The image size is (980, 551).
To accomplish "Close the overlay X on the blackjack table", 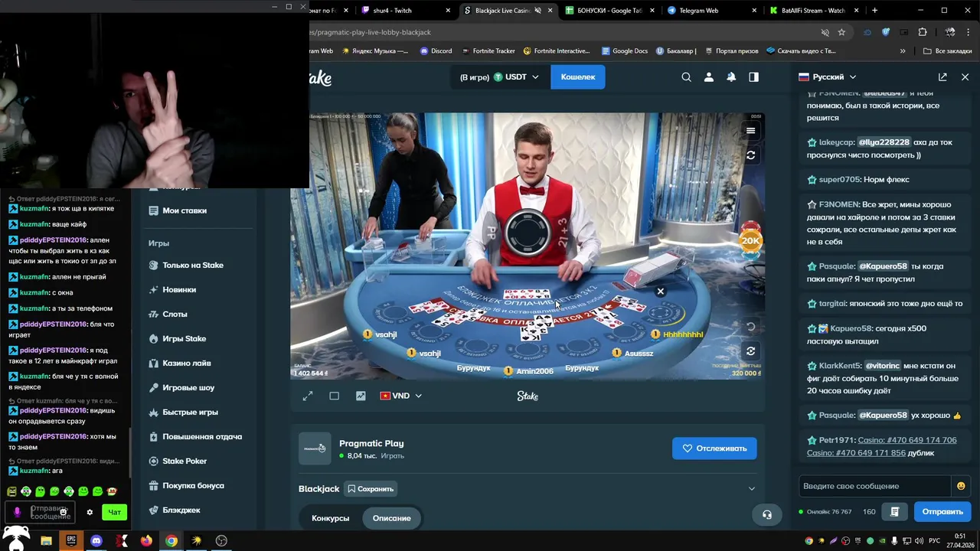I will pos(660,291).
